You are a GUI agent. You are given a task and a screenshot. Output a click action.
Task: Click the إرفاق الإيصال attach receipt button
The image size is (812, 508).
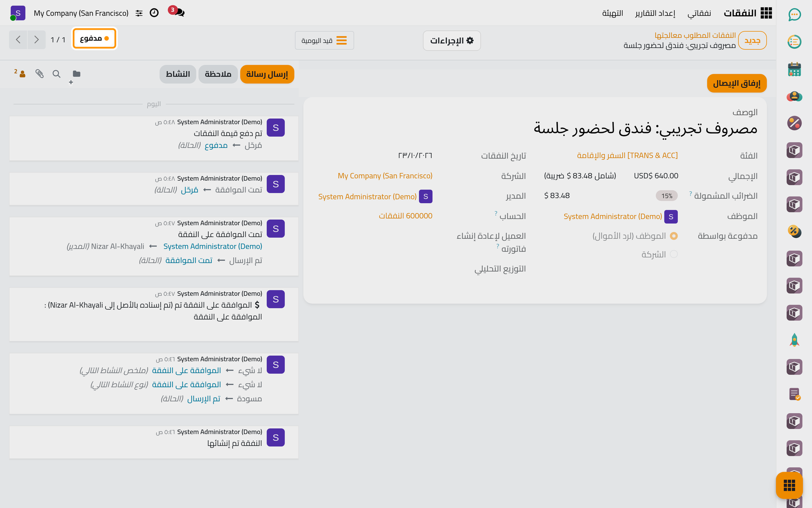click(x=737, y=83)
